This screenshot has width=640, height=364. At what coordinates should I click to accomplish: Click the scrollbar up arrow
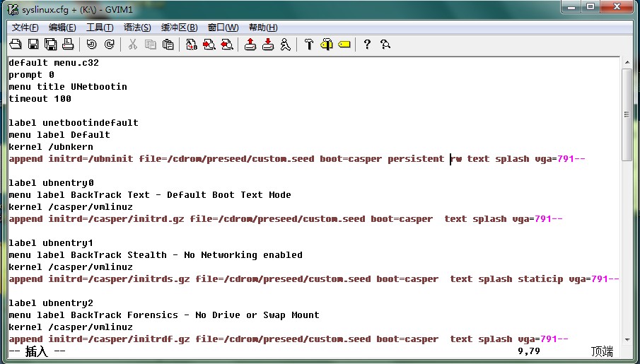tap(627, 62)
